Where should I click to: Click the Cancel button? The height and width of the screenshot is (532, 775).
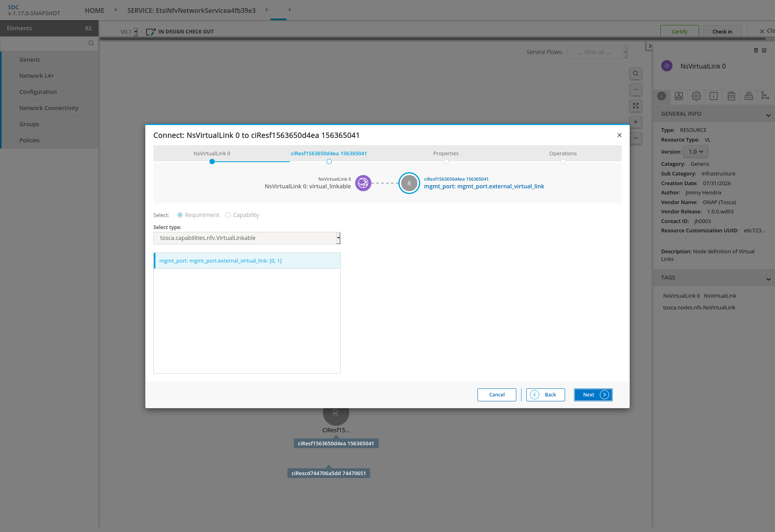point(497,395)
